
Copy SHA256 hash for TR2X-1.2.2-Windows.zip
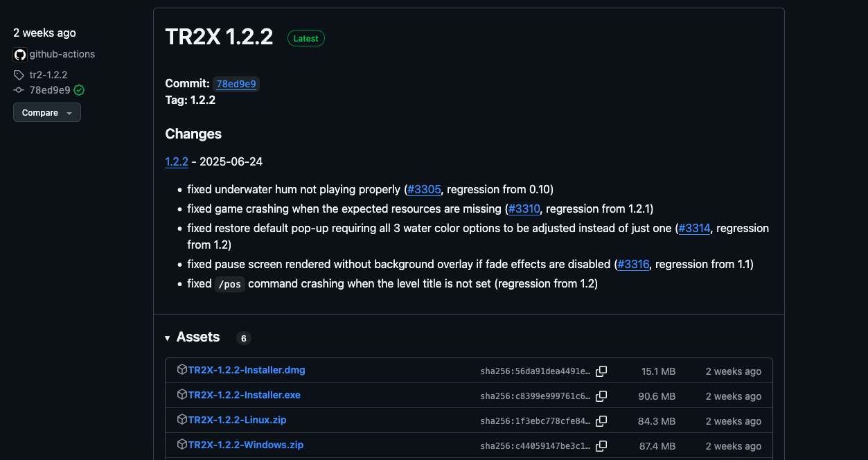coord(601,446)
